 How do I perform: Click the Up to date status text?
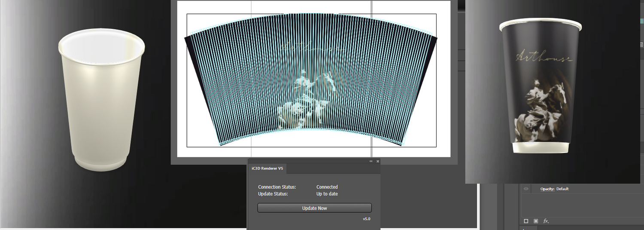[327, 194]
